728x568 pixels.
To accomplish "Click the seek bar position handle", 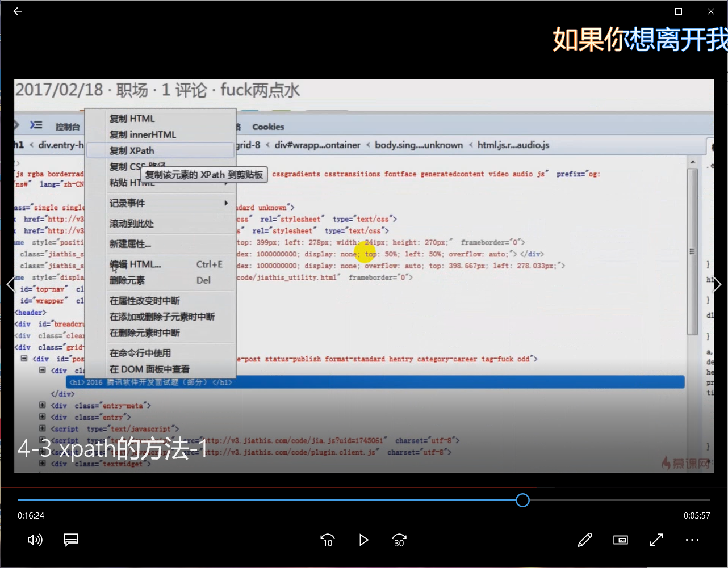I will [522, 500].
